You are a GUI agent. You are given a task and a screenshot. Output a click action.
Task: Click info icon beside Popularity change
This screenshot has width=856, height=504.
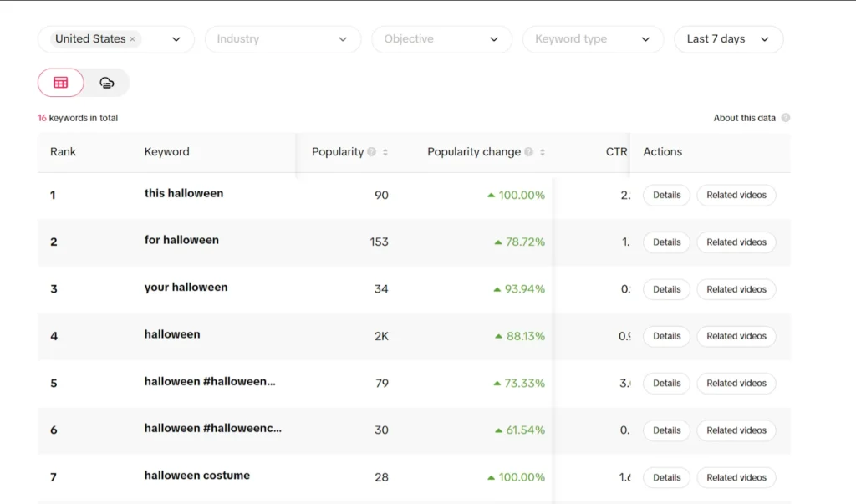pyautogui.click(x=528, y=152)
